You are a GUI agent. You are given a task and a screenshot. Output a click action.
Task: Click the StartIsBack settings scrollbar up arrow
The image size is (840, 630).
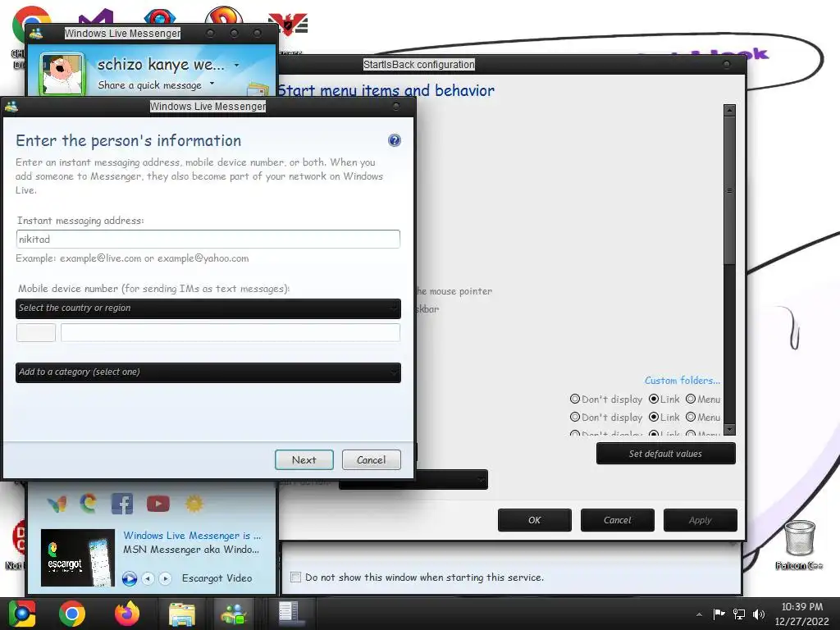pos(729,111)
